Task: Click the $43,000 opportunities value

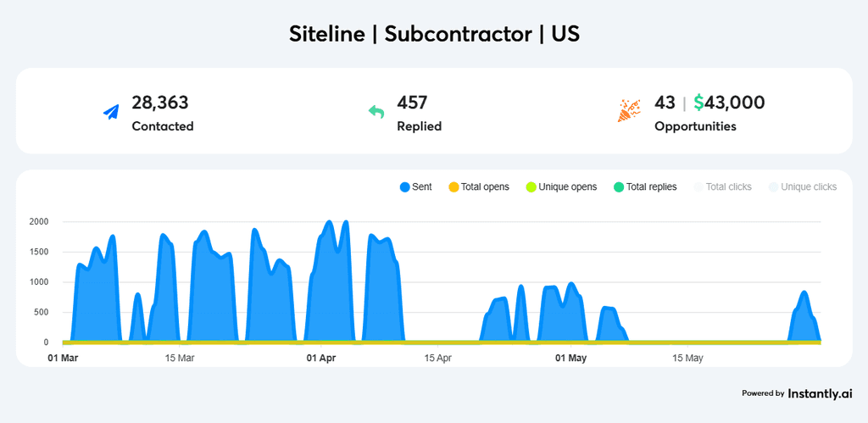Action: (x=729, y=103)
